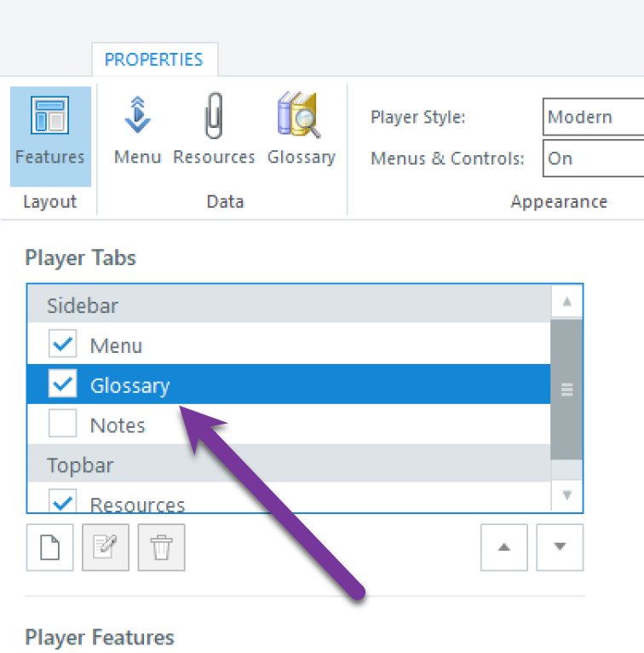Click the Player Tabs list scrollbar thumb

(x=566, y=389)
